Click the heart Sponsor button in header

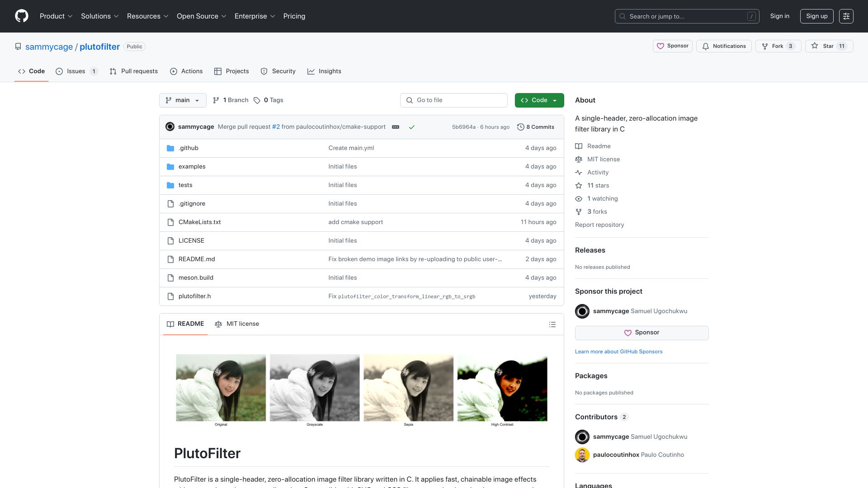click(672, 46)
